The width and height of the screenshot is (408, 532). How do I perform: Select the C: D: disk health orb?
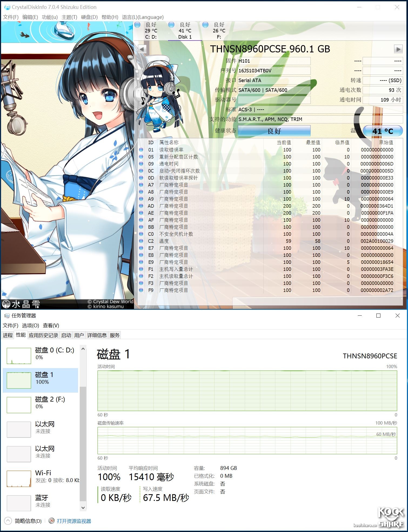[138, 25]
